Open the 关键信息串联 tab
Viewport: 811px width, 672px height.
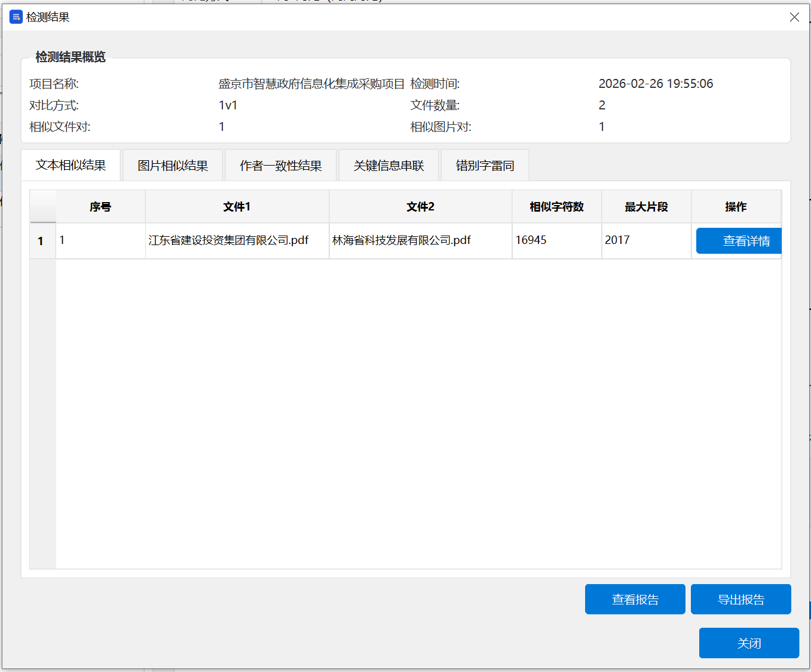tap(388, 164)
